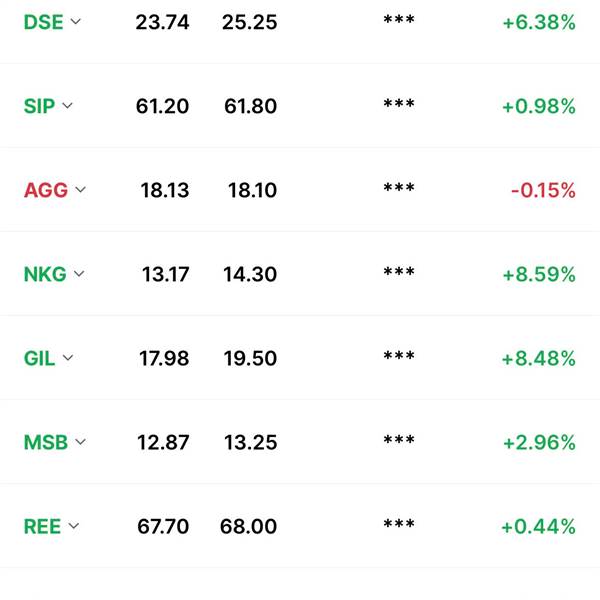Expand the MSB ticker chevron
This screenshot has width=600, height=600.
pos(80,442)
